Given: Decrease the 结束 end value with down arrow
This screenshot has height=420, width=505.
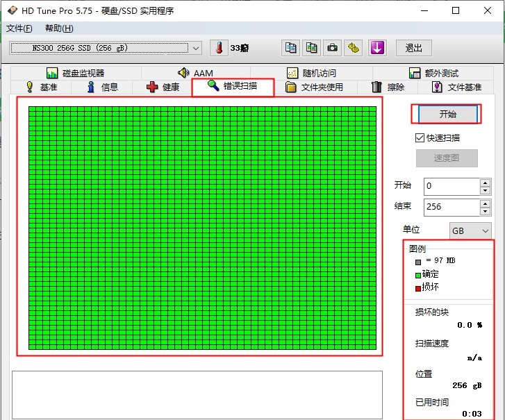Looking at the screenshot, I should (485, 211).
